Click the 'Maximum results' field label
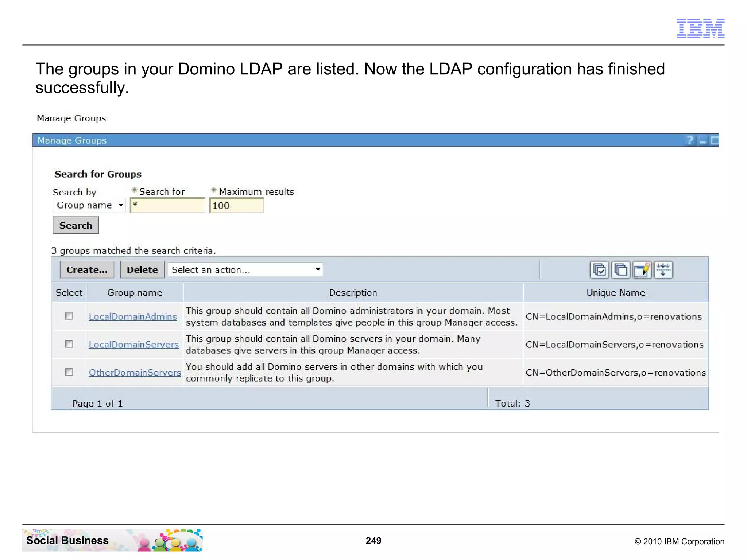747x560 pixels. coord(256,192)
